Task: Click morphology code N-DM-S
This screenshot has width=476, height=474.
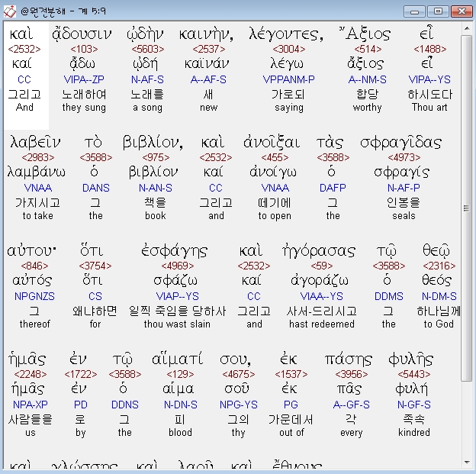Action: click(x=439, y=297)
